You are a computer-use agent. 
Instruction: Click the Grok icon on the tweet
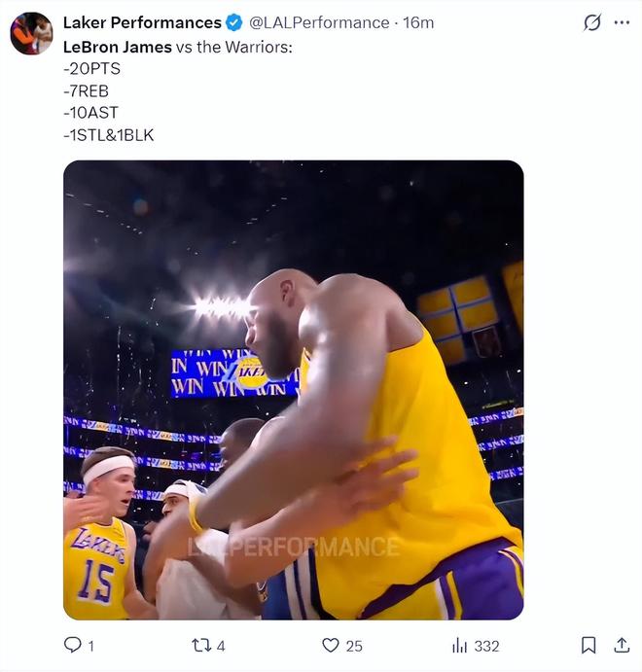591,22
